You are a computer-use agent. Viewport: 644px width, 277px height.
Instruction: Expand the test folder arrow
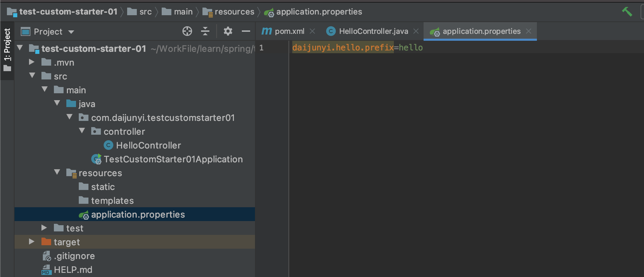pos(44,228)
